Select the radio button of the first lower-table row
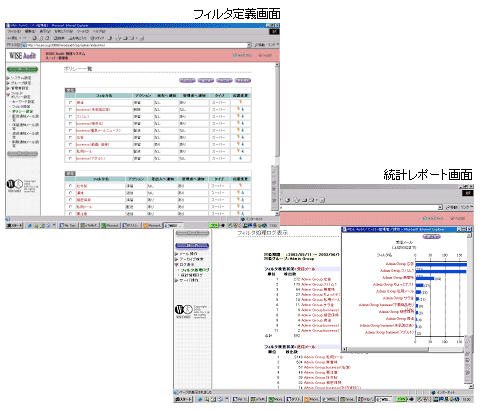The image size is (480, 410). [x=70, y=186]
